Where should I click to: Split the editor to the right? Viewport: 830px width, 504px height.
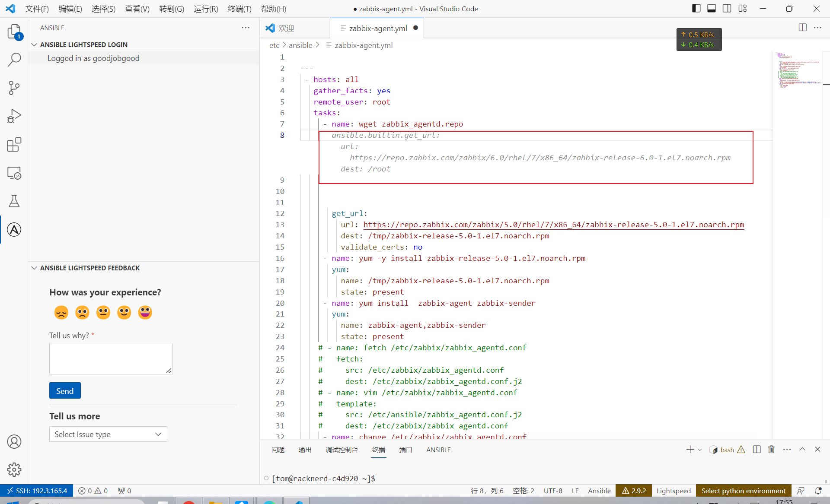803,28
